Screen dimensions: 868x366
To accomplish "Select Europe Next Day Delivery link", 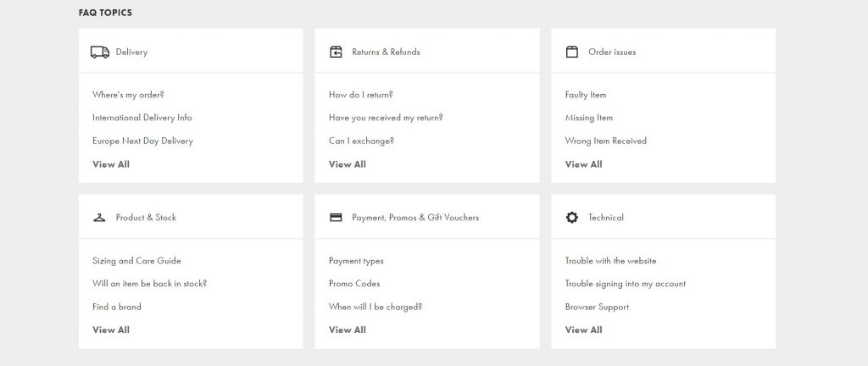I will pyautogui.click(x=142, y=141).
